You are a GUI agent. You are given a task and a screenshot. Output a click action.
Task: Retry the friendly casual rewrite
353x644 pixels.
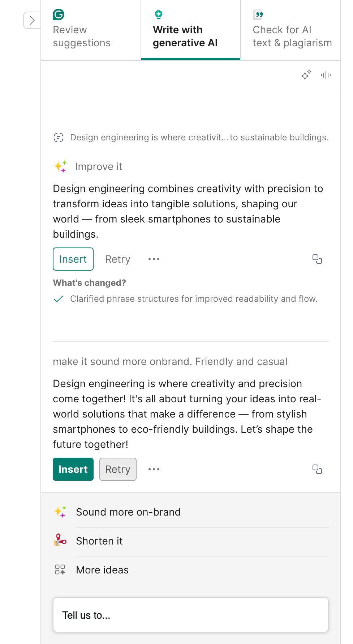coord(118,469)
